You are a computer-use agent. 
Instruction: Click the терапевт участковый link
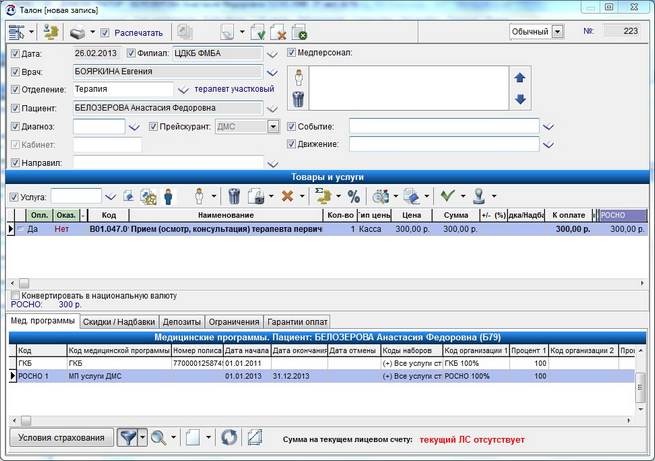(x=234, y=89)
